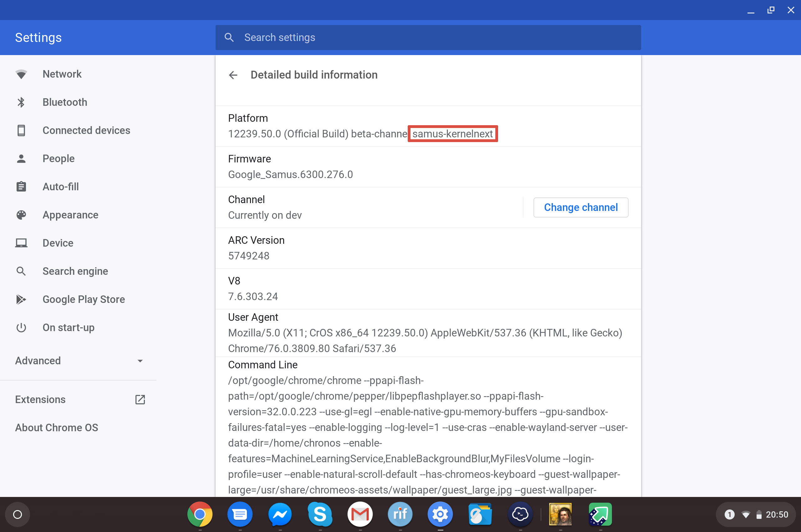Open Skype from the shelf

coord(319,514)
